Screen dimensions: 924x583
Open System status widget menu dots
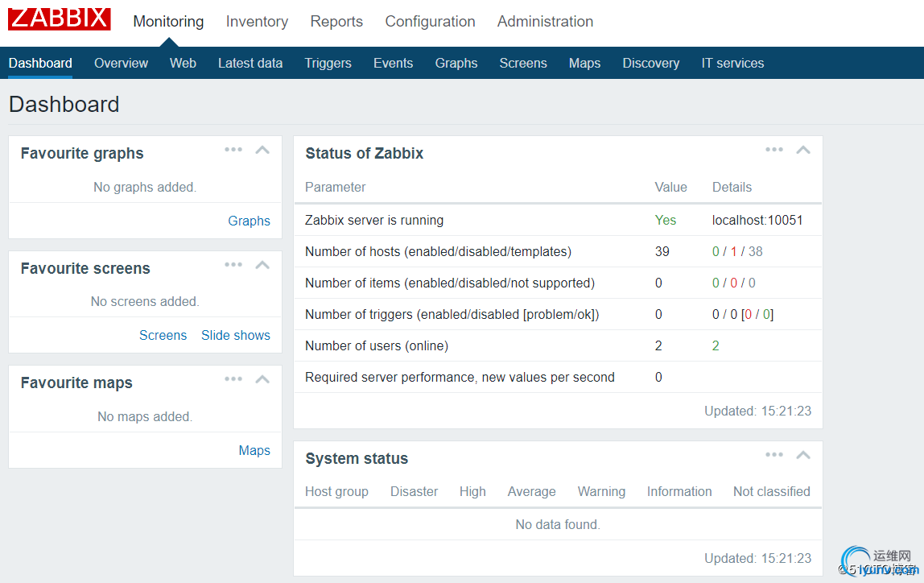[774, 454]
